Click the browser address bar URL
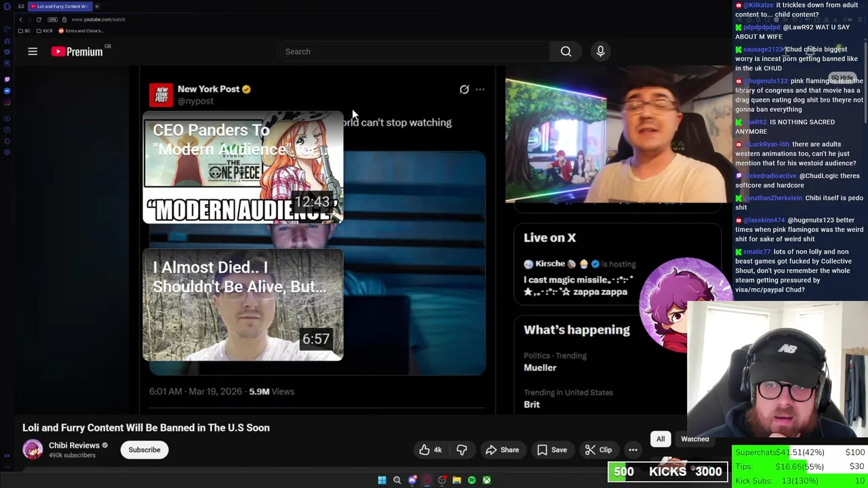 98,20
